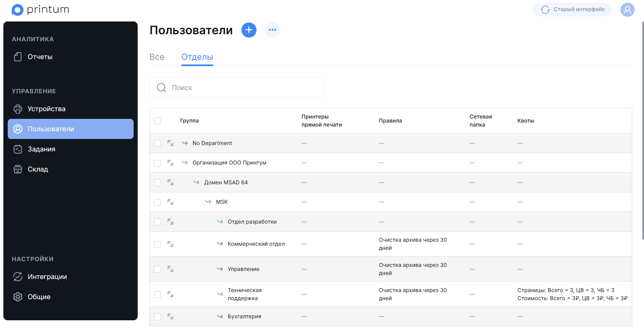644x328 pixels.
Task: Check the Бухгалтерия row checkbox
Action: (157, 317)
